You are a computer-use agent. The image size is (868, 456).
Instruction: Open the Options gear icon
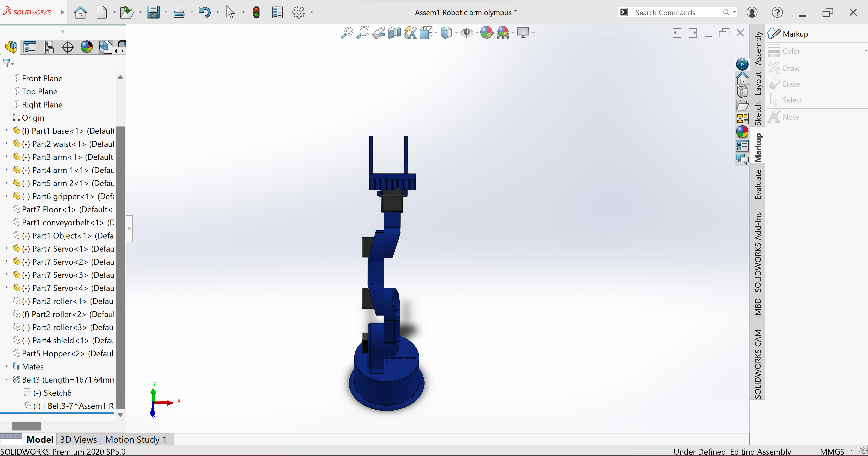[x=299, y=12]
